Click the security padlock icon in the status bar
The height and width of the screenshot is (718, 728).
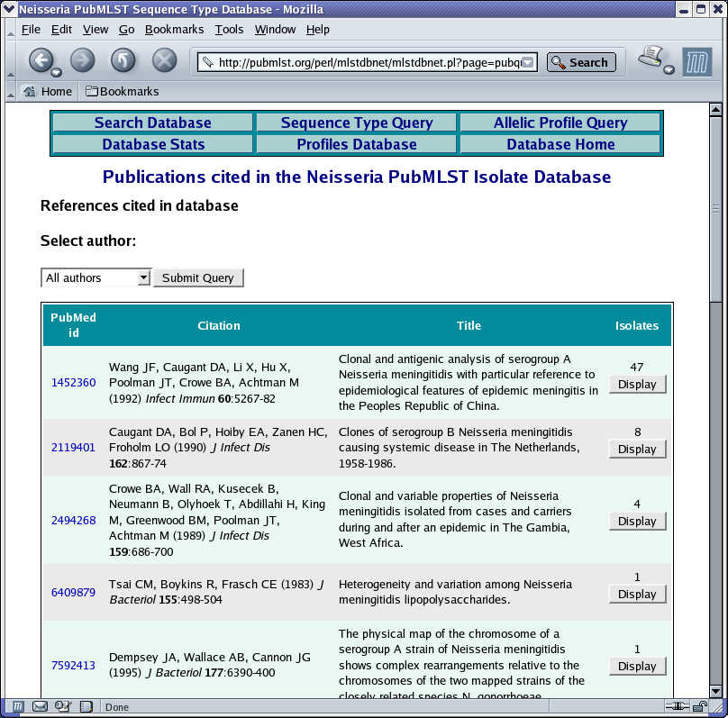point(699,707)
